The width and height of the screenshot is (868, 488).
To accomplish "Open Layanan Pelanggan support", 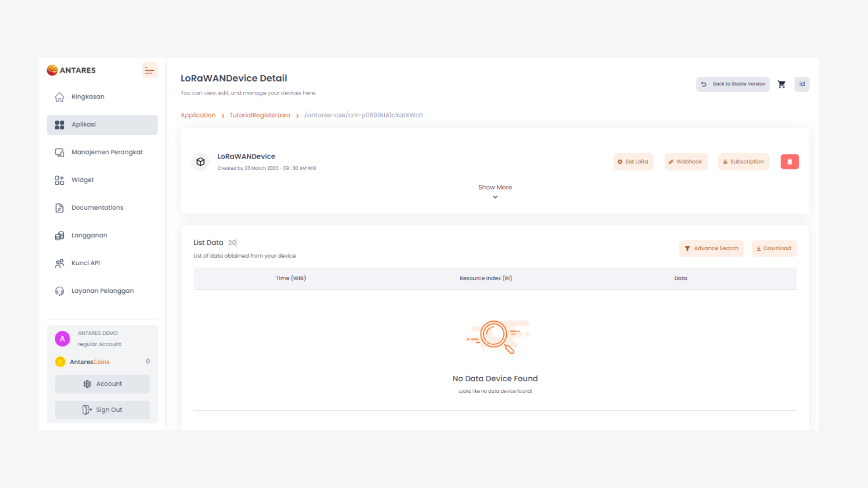I will [102, 291].
